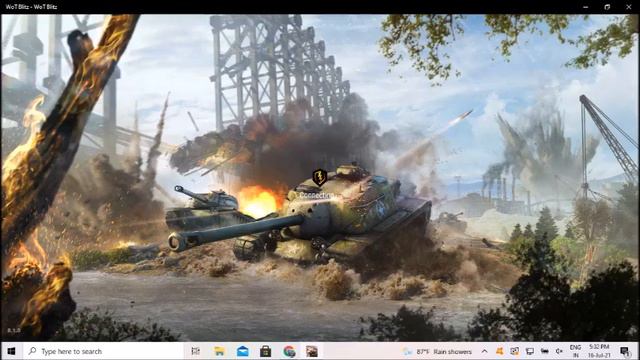The height and width of the screenshot is (360, 640).
Task: Open the notification Action Center
Action: [624, 351]
